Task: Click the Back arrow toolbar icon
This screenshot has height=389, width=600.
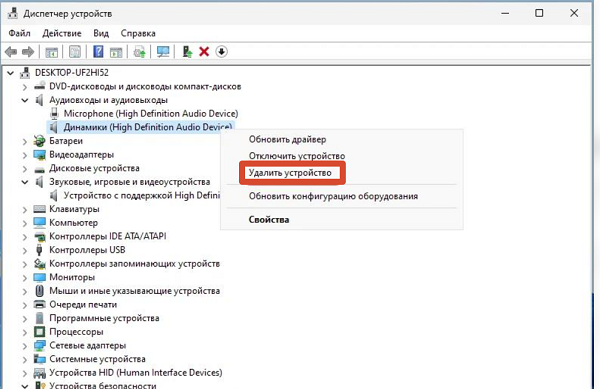Action: click(x=11, y=52)
